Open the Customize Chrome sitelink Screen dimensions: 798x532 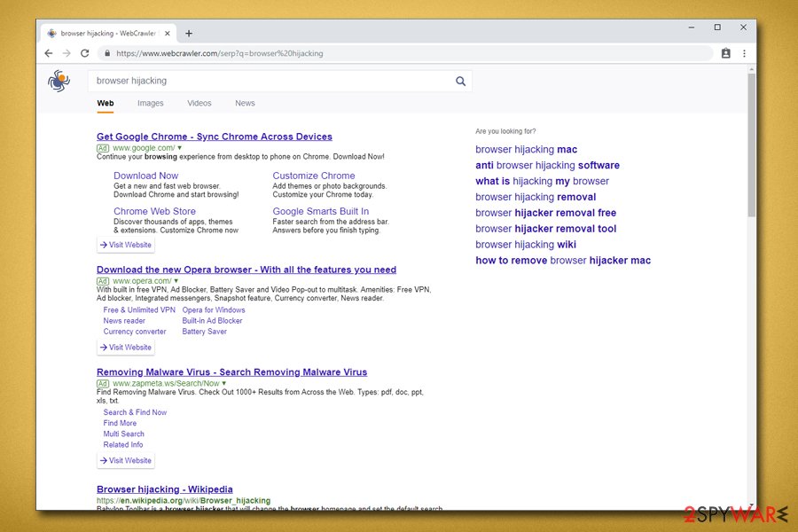pyautogui.click(x=314, y=176)
